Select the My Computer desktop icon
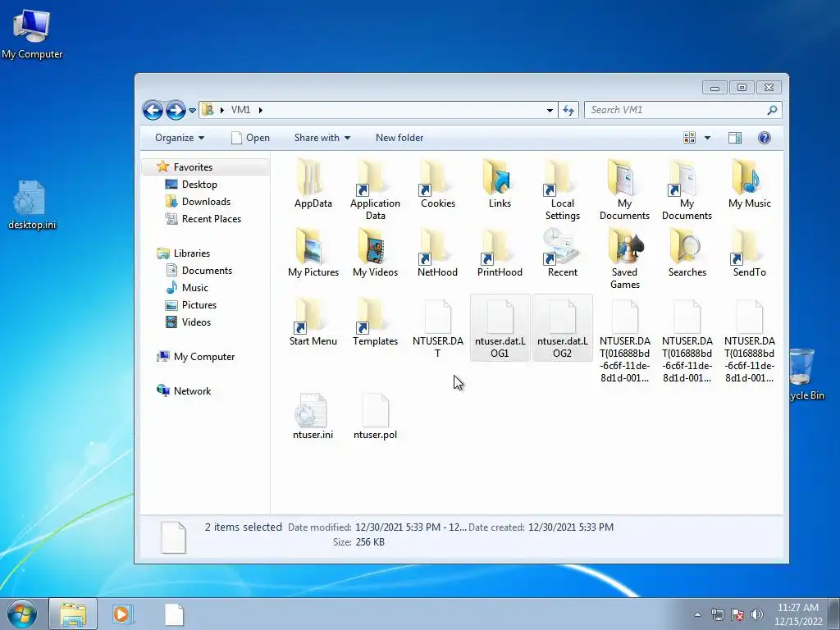 pos(32,33)
